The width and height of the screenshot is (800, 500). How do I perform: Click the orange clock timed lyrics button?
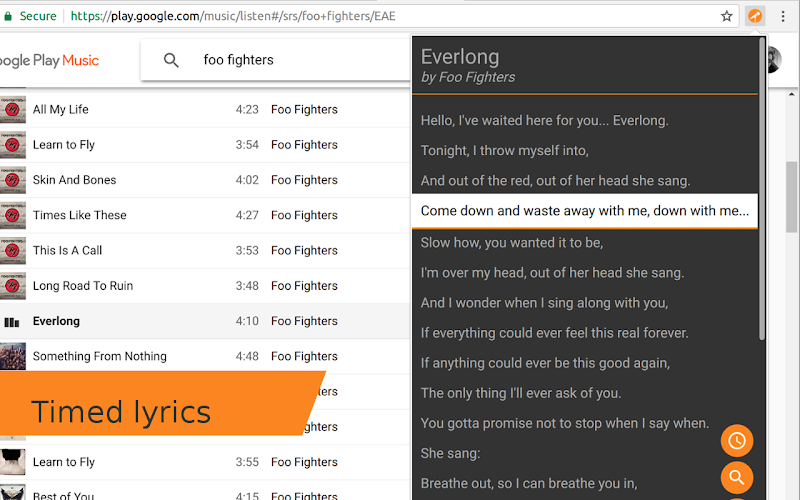pos(737,441)
